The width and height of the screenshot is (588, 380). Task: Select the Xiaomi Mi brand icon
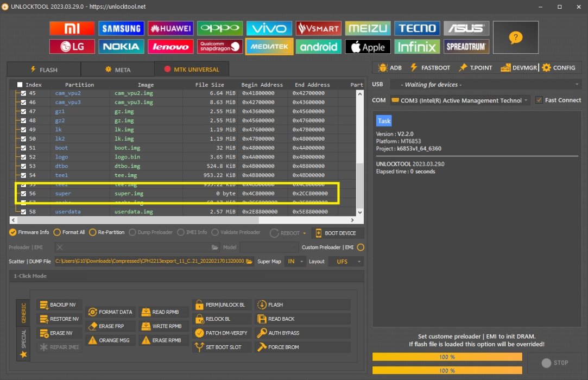click(x=72, y=28)
